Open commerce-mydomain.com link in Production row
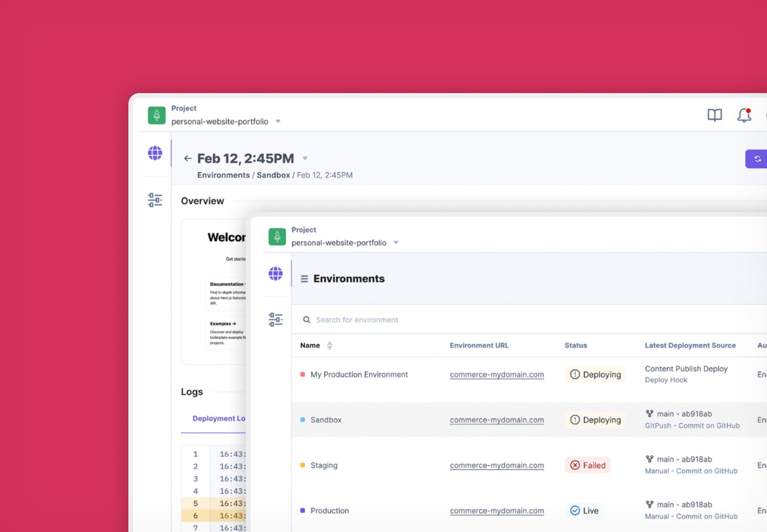The width and height of the screenshot is (767, 532). point(497,510)
